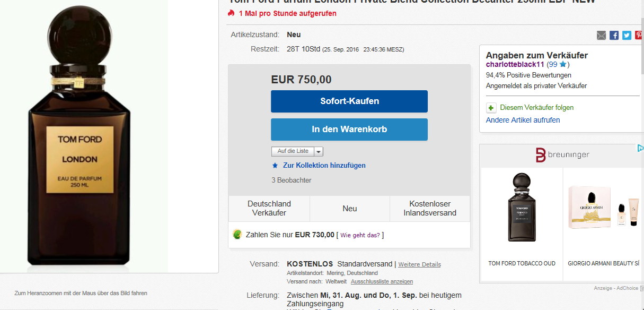Screen dimensions: 644x310
Task: Show Ausschlussliste anzeigen link
Action: tap(382, 281)
